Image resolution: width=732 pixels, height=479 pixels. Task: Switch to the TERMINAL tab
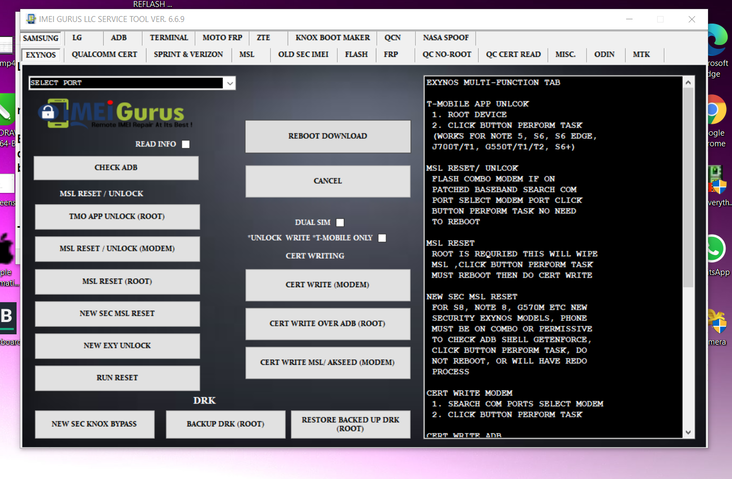tap(169, 38)
